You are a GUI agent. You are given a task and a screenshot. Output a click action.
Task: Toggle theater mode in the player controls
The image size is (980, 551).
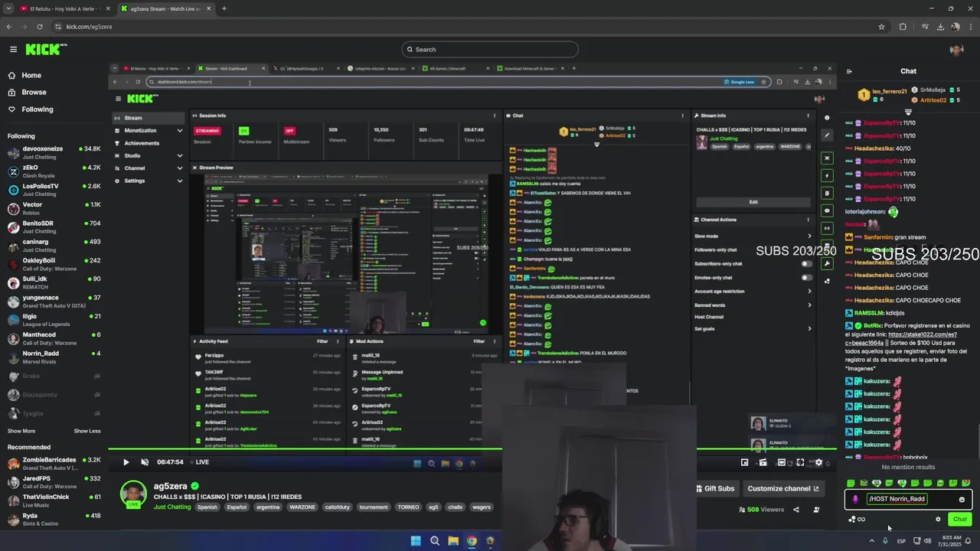[x=782, y=462]
